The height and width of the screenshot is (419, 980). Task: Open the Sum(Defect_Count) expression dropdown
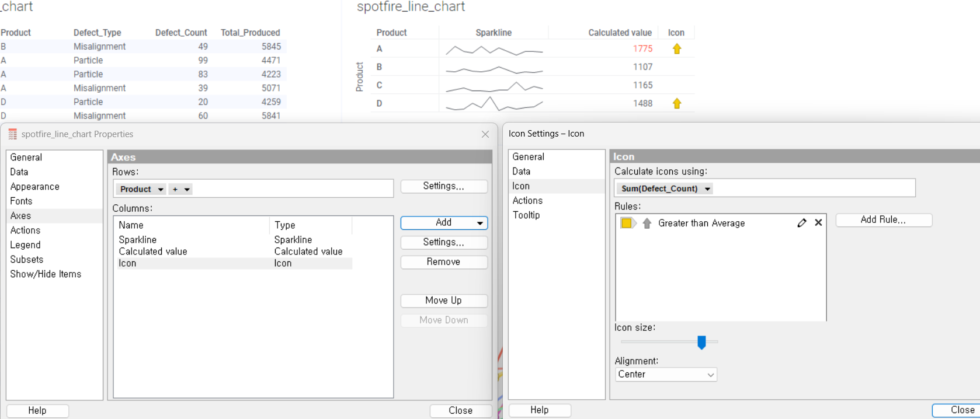707,189
